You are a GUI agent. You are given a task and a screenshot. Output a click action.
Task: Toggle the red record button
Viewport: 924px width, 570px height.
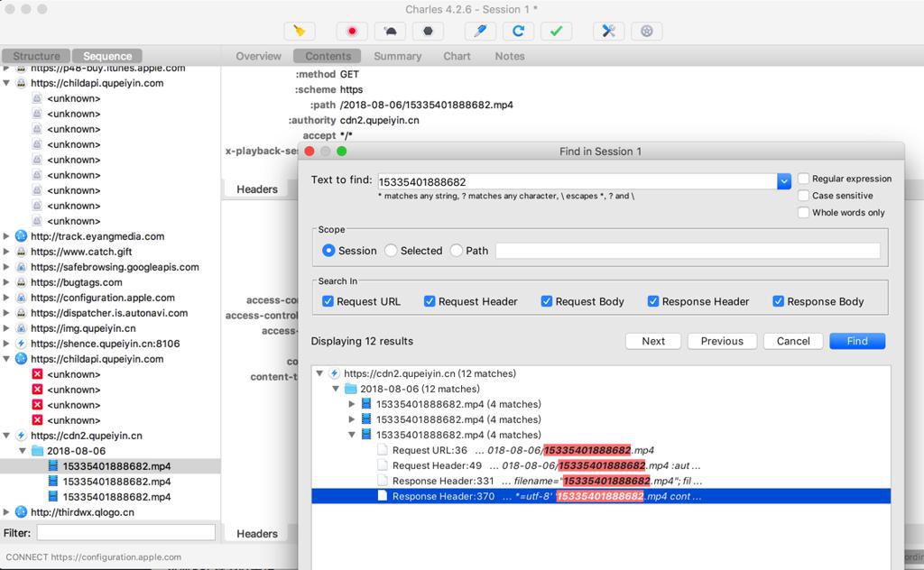[x=352, y=32]
